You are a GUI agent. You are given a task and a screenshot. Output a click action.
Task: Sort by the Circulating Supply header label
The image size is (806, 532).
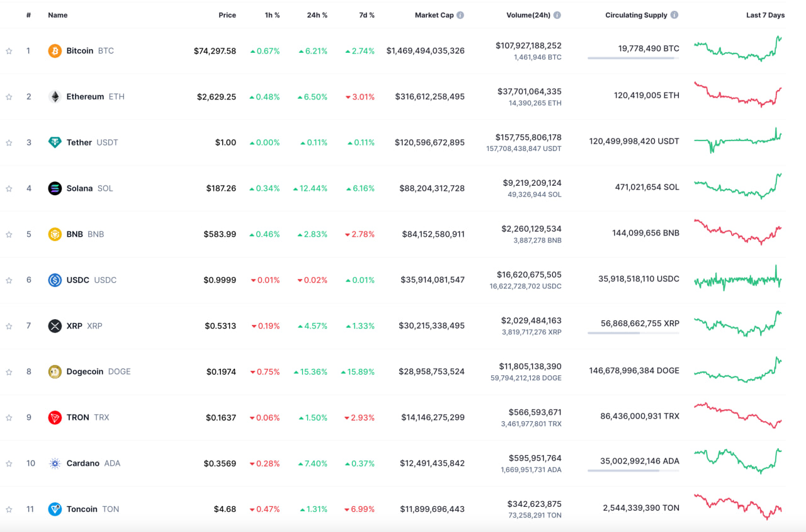click(x=636, y=15)
